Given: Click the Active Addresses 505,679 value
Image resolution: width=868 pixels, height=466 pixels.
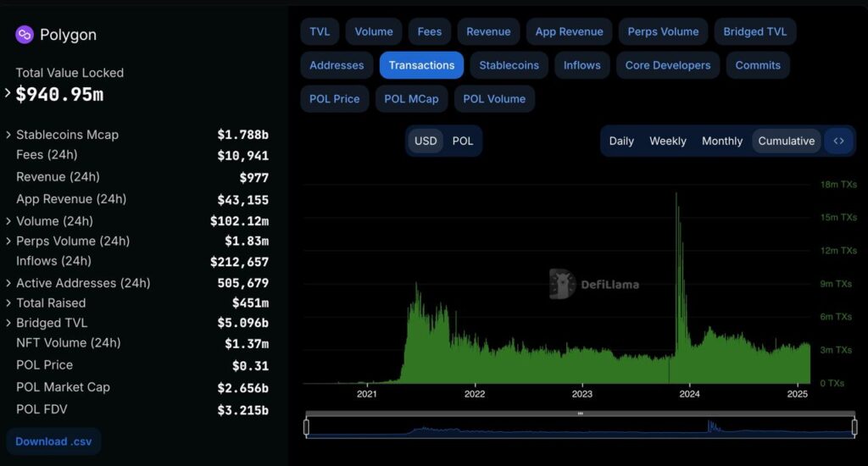Looking at the screenshot, I should [x=242, y=283].
